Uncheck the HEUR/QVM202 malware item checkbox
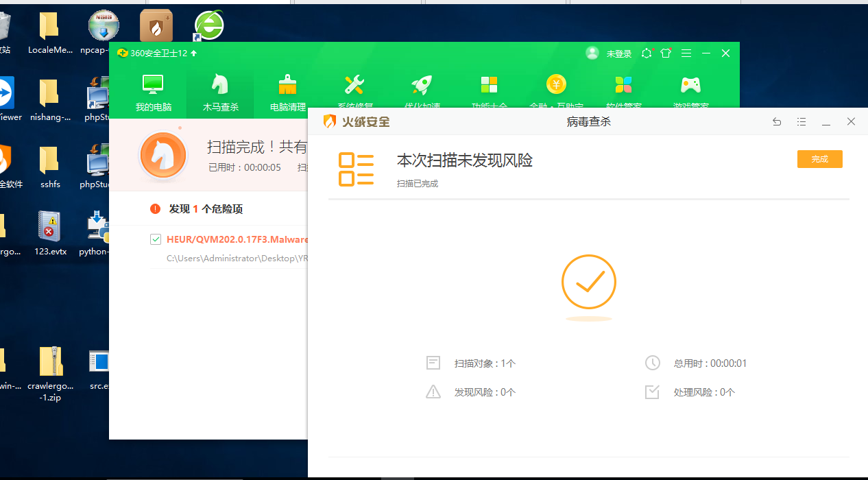 click(156, 239)
